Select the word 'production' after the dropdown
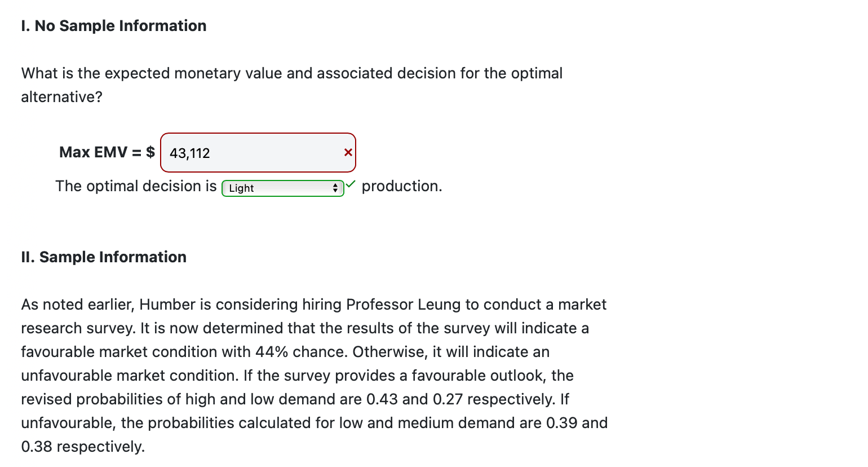This screenshot has width=868, height=467. (402, 186)
